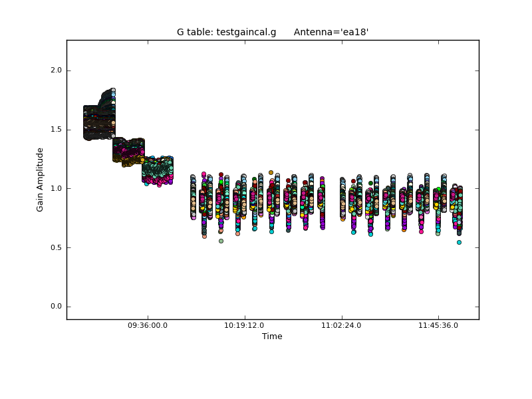Click the isolated green outlier point below 0.6
Screen dimensions: 532x399
pos(221,241)
